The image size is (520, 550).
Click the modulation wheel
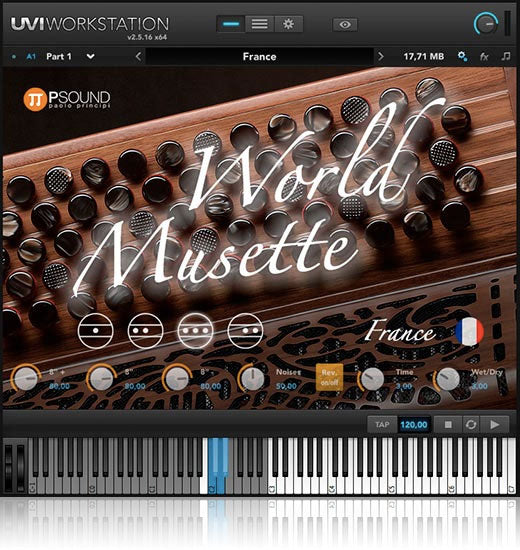click(x=21, y=468)
